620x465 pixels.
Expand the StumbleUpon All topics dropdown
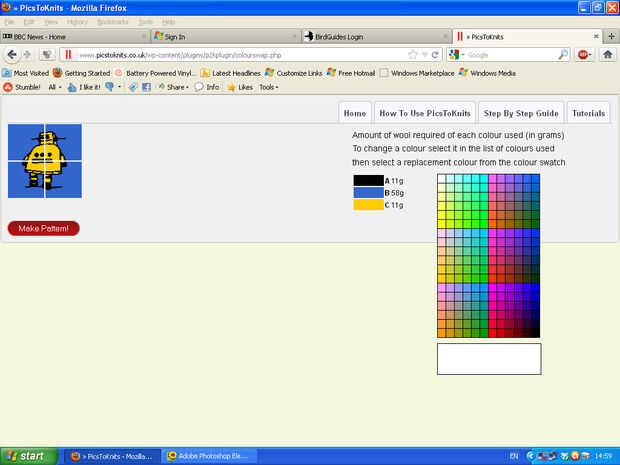55,87
